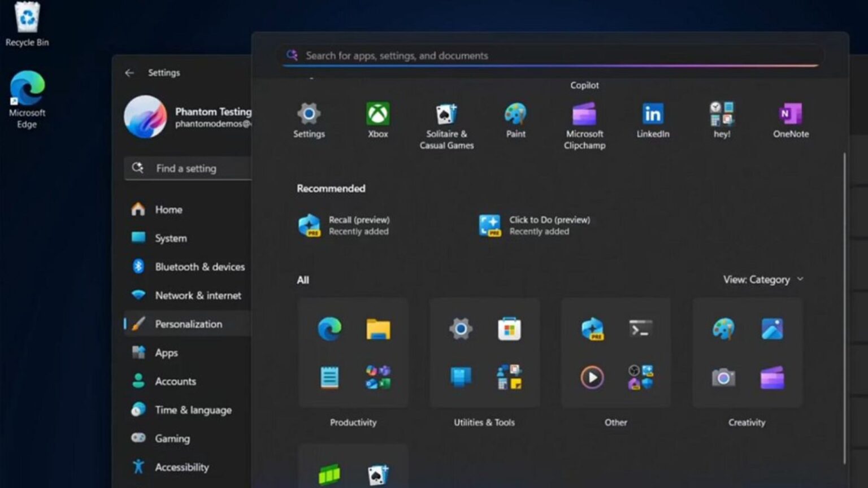868x488 pixels.
Task: Open Solitaire & Casual Games
Action: coord(446,126)
